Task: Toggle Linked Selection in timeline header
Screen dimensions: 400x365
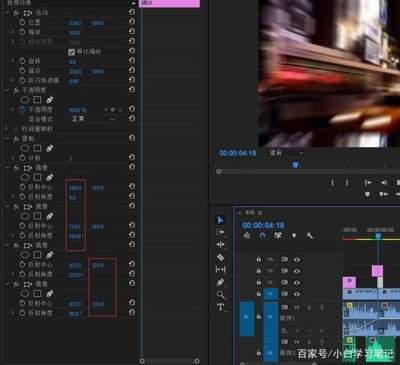Action: click(278, 236)
